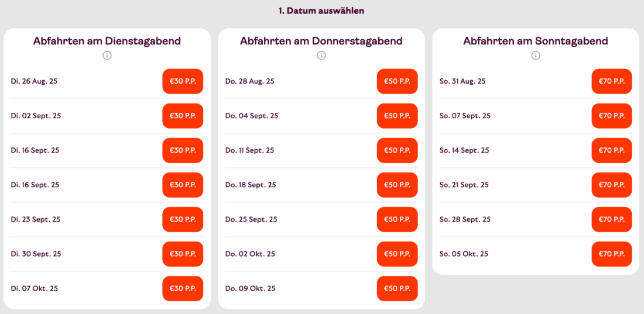Choose €30 button for Di. 02 Sept. 25
The width and height of the screenshot is (644, 314).
pyautogui.click(x=183, y=116)
